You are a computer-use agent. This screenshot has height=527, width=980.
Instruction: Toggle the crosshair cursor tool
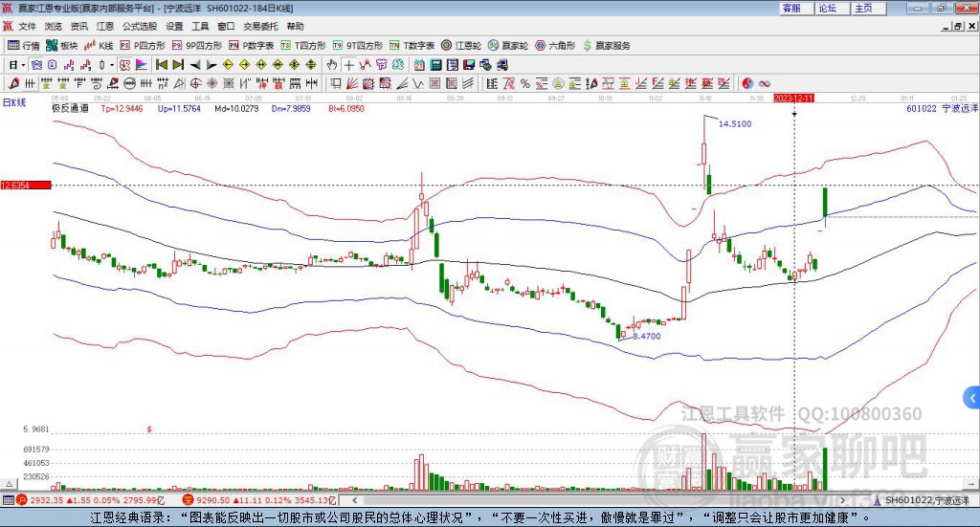coord(348,65)
